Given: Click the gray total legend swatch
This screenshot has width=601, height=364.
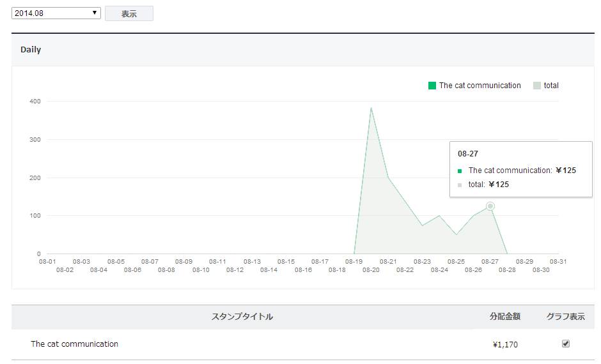Looking at the screenshot, I should pos(537,86).
